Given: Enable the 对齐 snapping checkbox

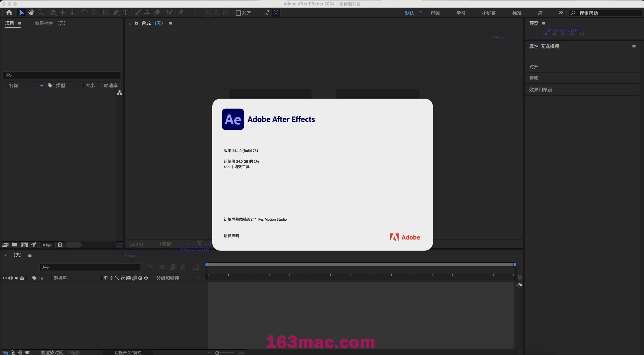Looking at the screenshot, I should click(238, 13).
